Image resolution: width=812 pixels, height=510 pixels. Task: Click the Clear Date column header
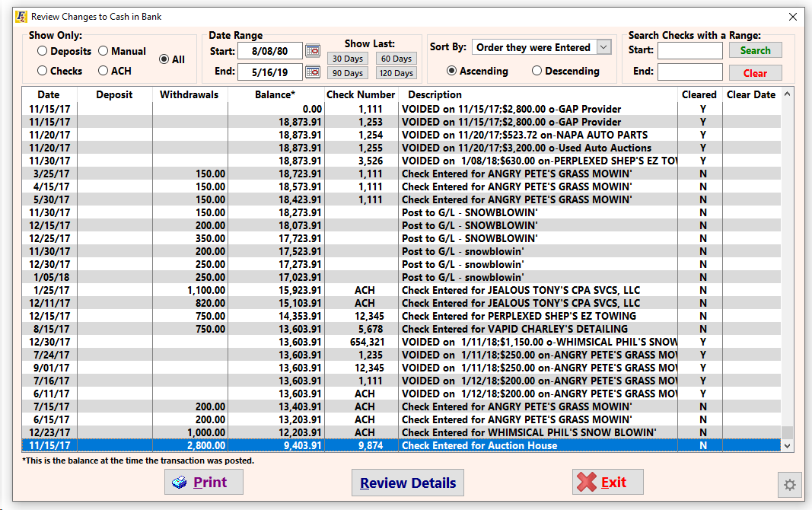click(751, 94)
